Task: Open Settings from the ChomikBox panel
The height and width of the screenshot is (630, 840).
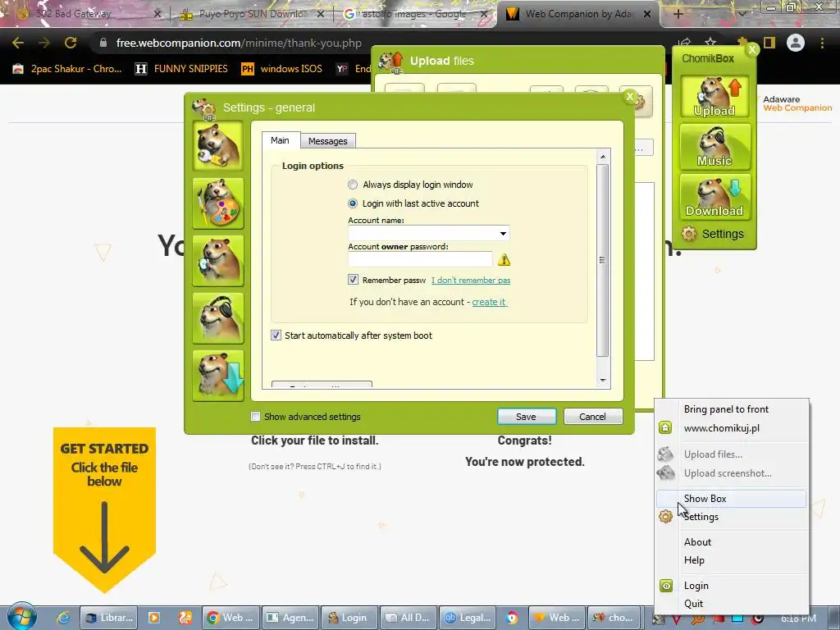Action: click(713, 234)
